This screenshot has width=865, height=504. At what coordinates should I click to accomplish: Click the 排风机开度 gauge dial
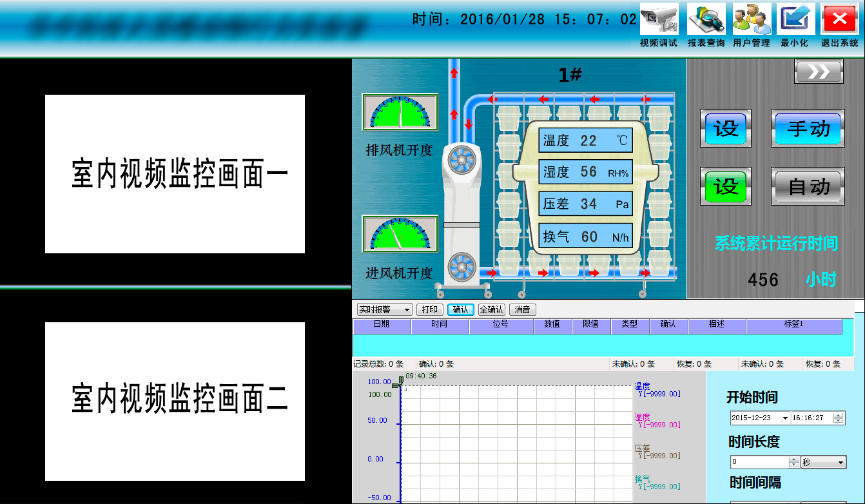(400, 112)
